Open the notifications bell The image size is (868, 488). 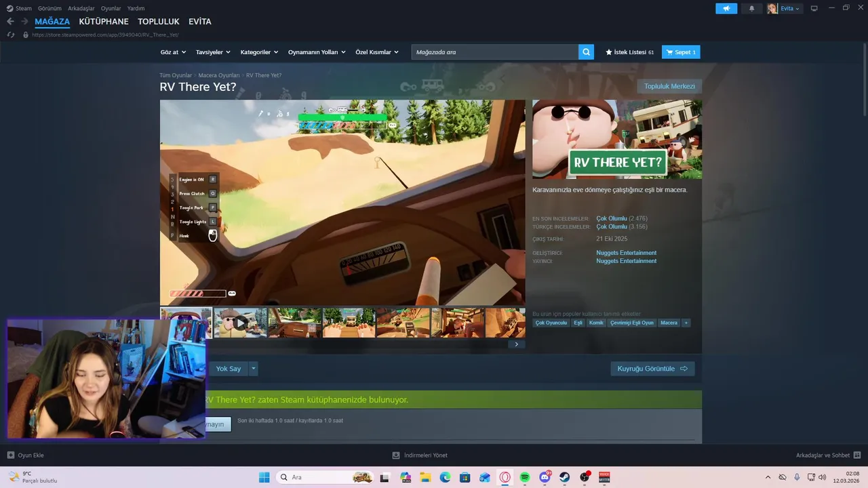click(751, 8)
